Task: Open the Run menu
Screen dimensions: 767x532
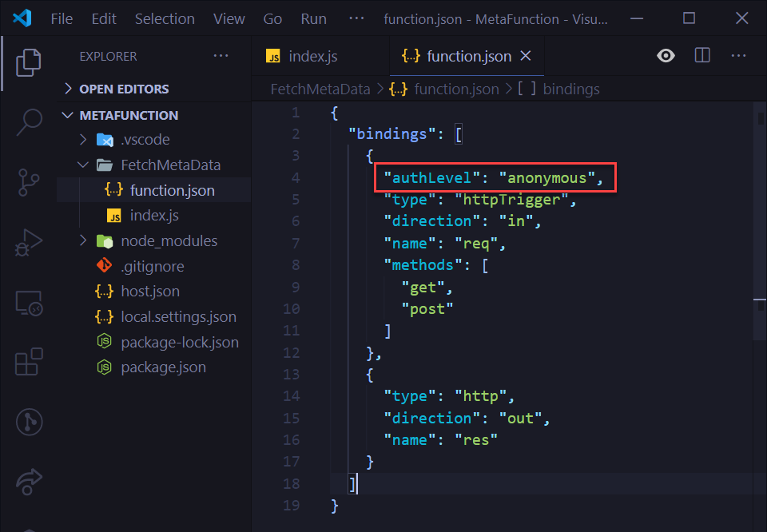Action: pos(312,18)
